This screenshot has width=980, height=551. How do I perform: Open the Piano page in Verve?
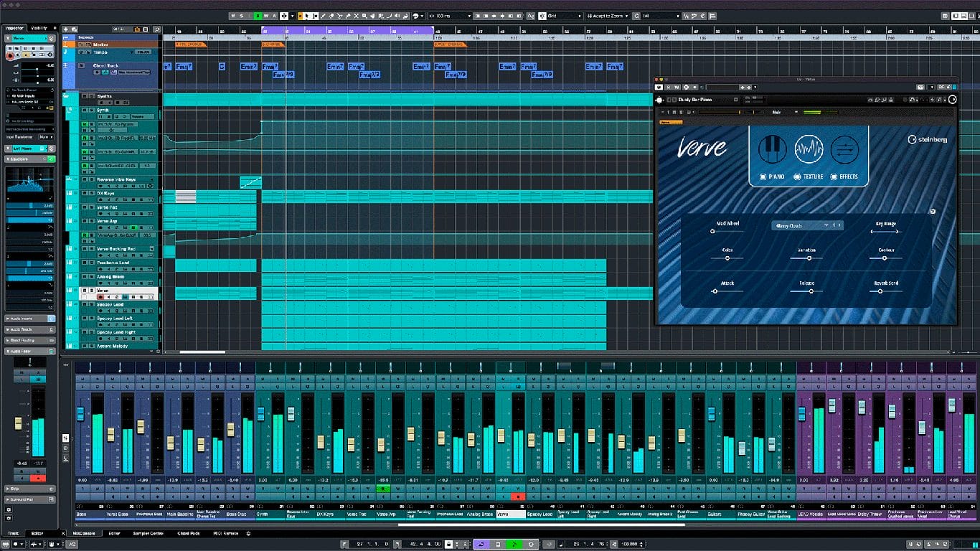tap(773, 149)
